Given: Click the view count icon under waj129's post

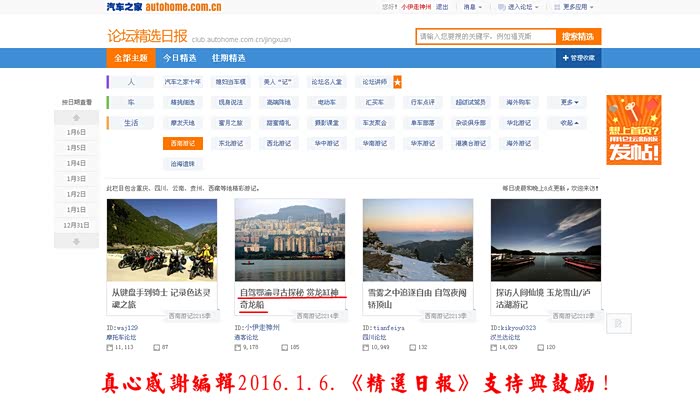Looking at the screenshot, I should click(110, 347).
